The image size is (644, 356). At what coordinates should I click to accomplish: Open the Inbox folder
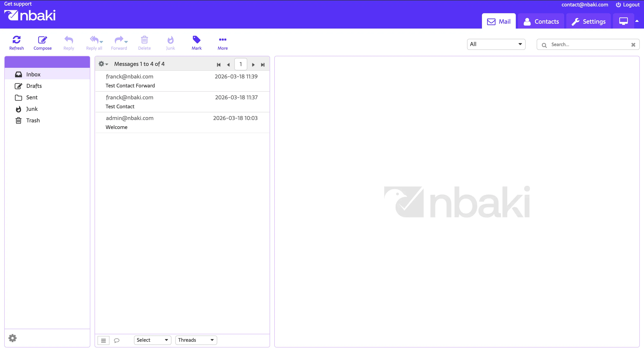(47, 74)
